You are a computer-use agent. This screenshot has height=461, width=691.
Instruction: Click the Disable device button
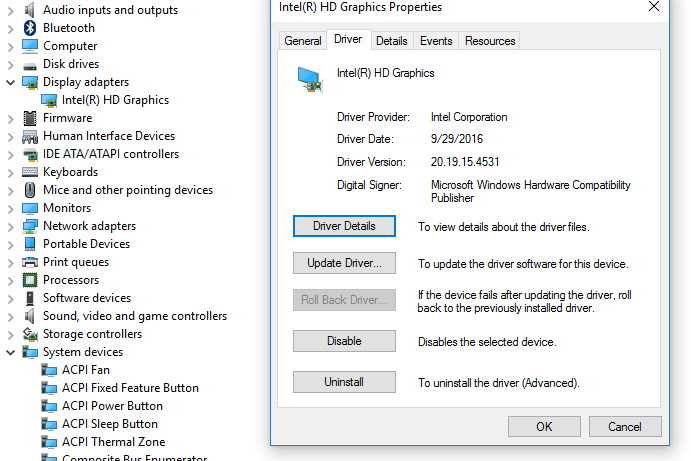tap(344, 341)
